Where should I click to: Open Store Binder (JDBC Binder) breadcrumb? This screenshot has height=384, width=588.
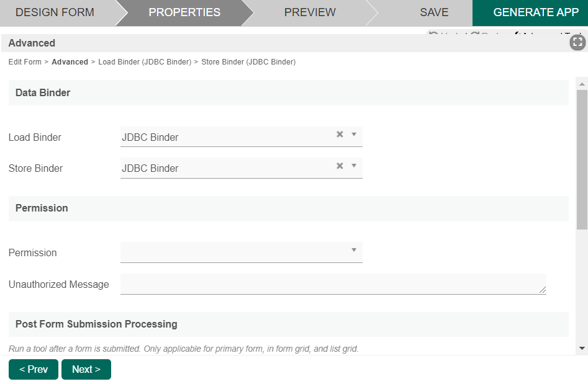tap(248, 62)
